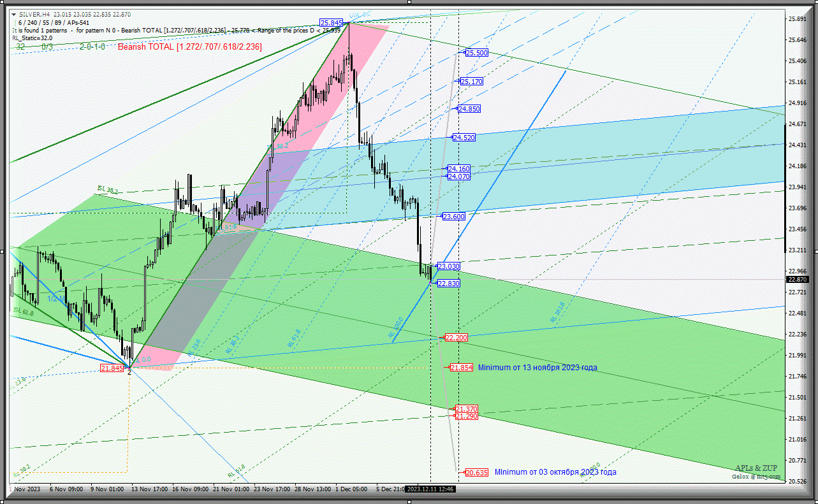818x504 pixels.
Task: Click the 'Minimum от 13 ноября 2023 года' label
Action: [537, 368]
